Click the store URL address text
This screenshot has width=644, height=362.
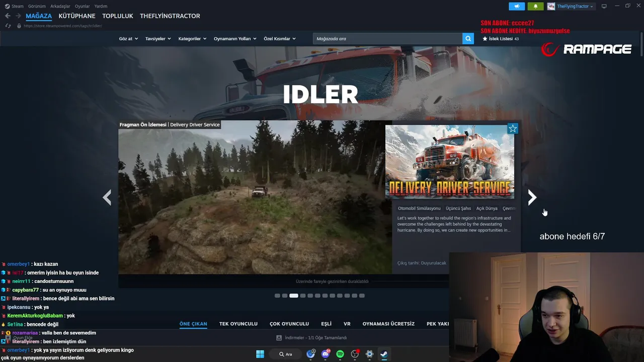click(x=63, y=26)
